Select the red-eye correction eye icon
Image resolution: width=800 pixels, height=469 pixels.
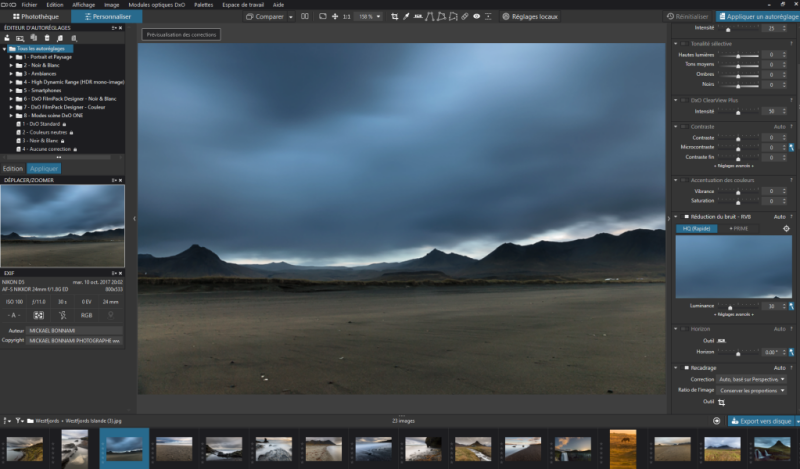[x=476, y=17]
